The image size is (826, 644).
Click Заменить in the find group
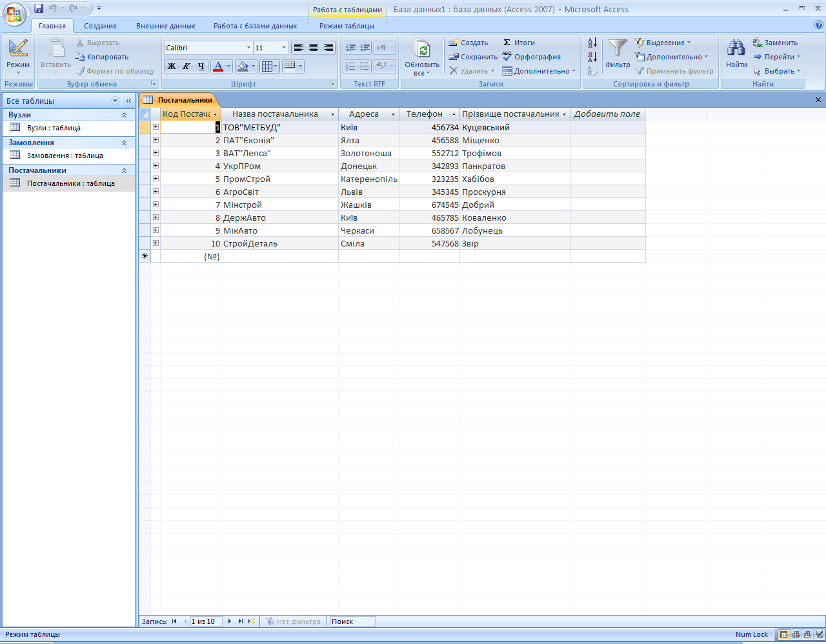point(775,43)
